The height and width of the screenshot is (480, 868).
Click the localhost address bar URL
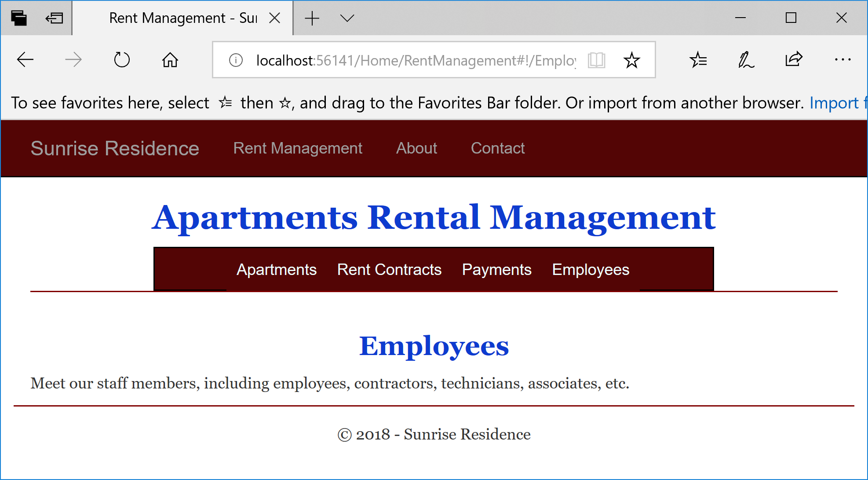tap(416, 60)
